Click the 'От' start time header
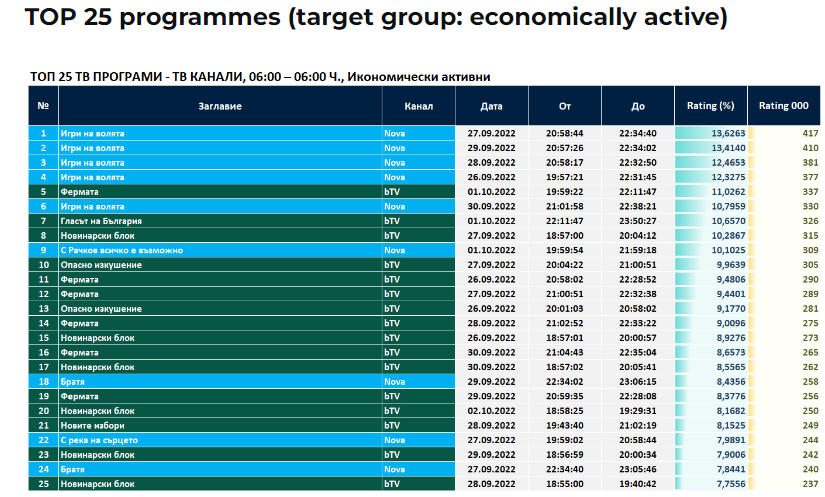Viewport: 825px width, 497px height. (x=564, y=106)
